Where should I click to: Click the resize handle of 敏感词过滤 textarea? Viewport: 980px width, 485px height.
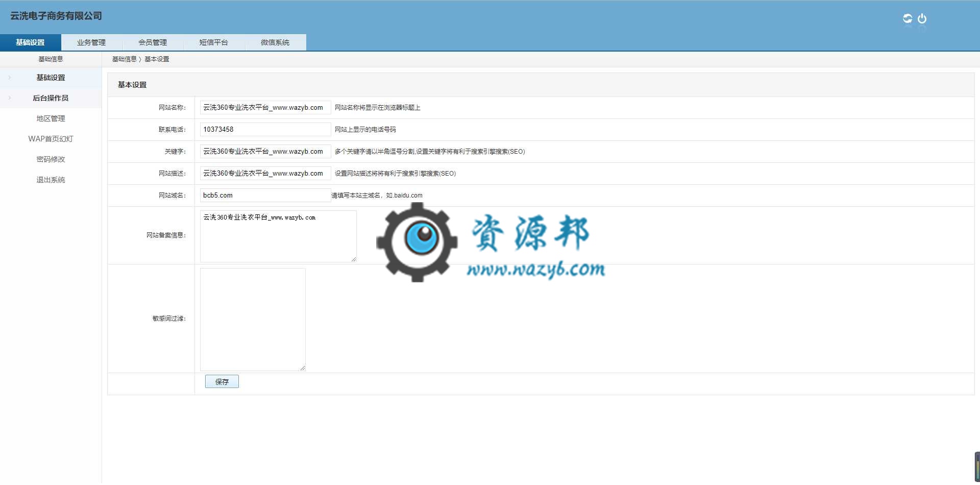pos(303,368)
